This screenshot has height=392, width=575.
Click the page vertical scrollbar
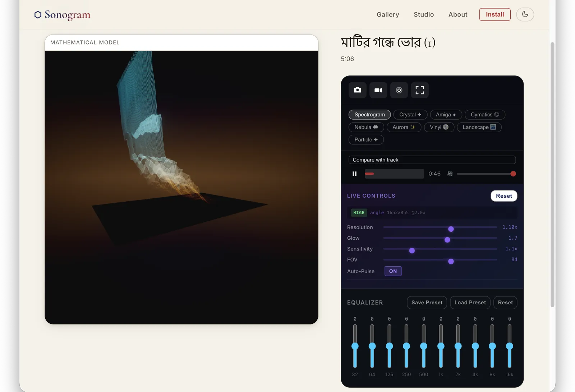pyautogui.click(x=553, y=175)
